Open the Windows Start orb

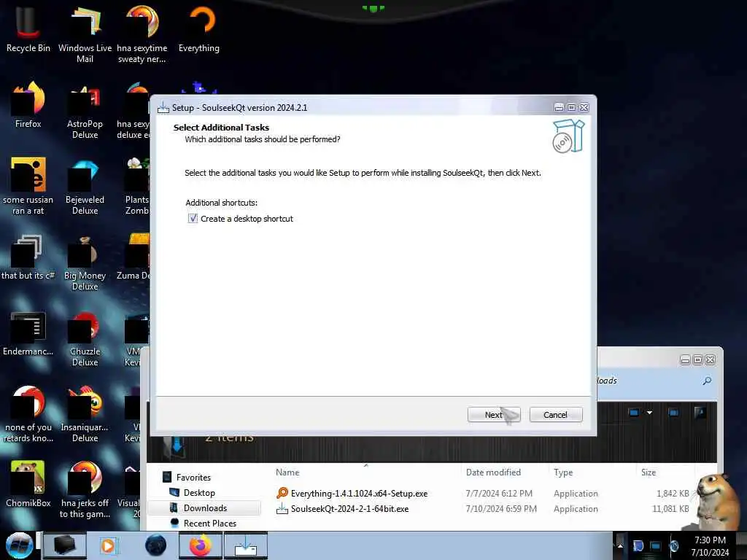click(19, 545)
